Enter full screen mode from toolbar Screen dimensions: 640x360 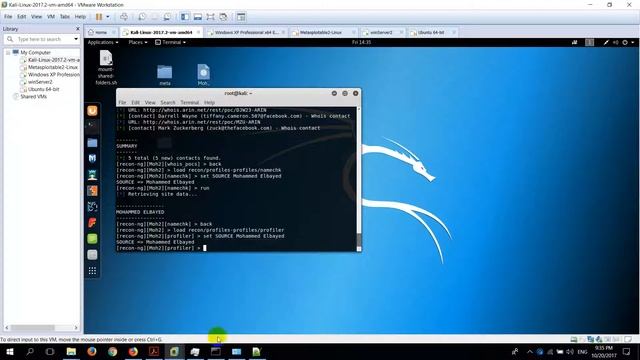(210, 17)
